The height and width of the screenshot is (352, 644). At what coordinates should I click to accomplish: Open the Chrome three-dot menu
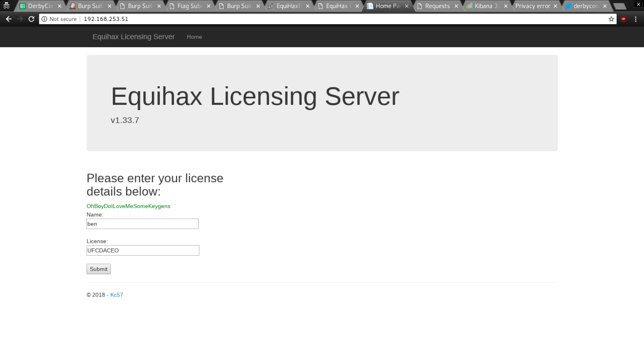(636, 19)
